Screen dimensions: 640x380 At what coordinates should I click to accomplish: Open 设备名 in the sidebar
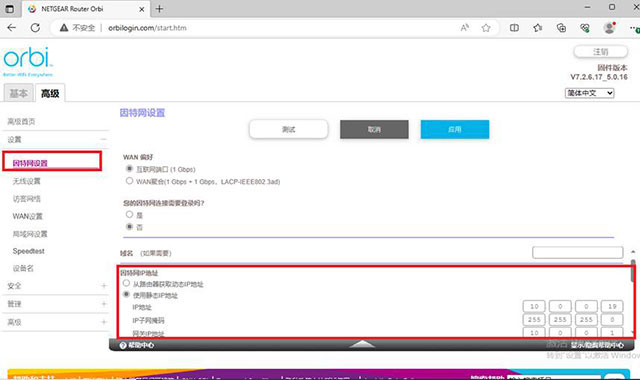[x=23, y=268]
